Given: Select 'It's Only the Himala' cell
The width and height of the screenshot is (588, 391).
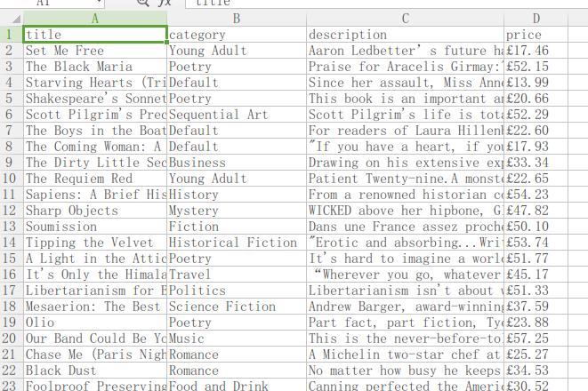Looking at the screenshot, I should (x=95, y=275).
